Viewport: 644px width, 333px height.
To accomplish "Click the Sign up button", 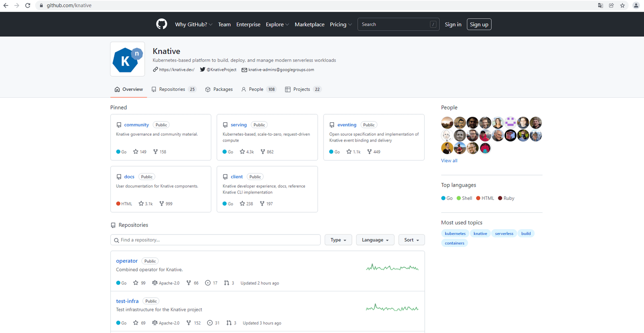I will click(x=479, y=25).
